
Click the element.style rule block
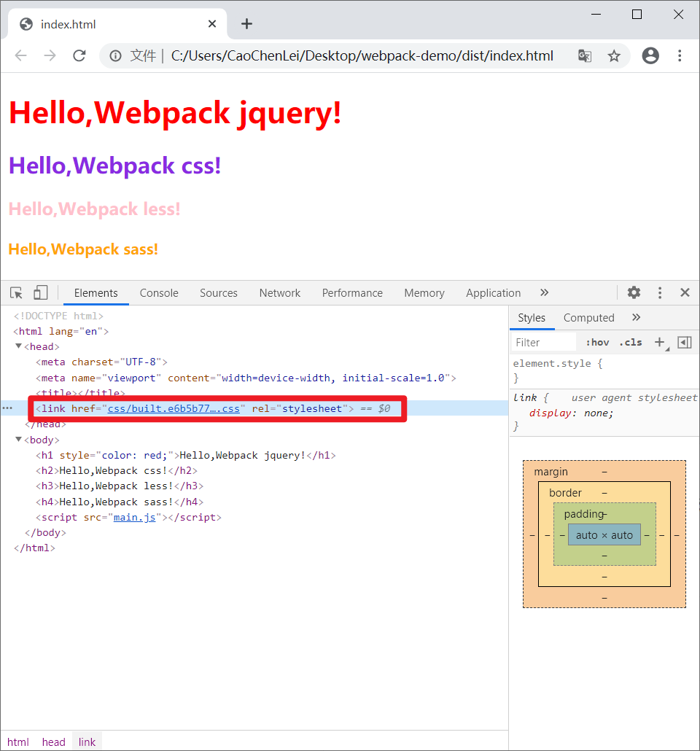pyautogui.click(x=604, y=370)
